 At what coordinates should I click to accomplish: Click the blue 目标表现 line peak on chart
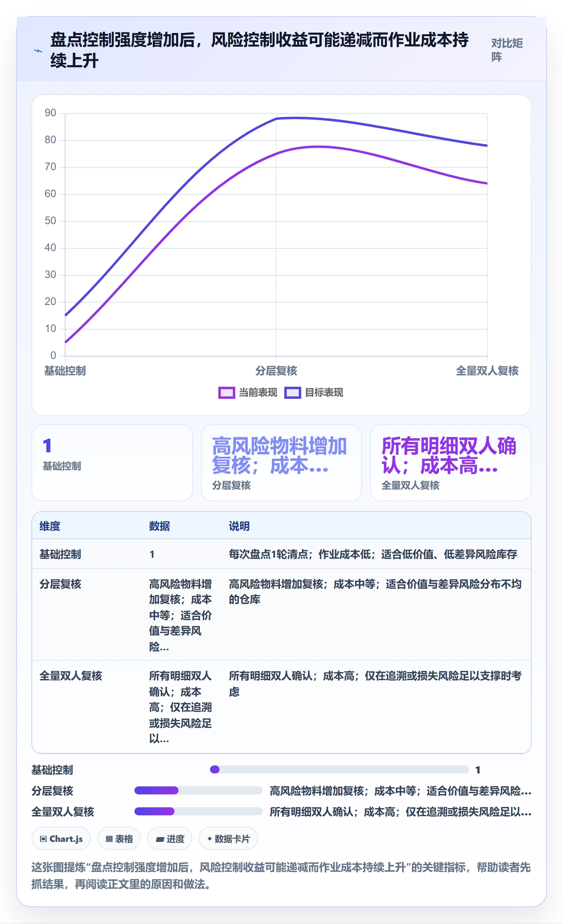pos(296,118)
